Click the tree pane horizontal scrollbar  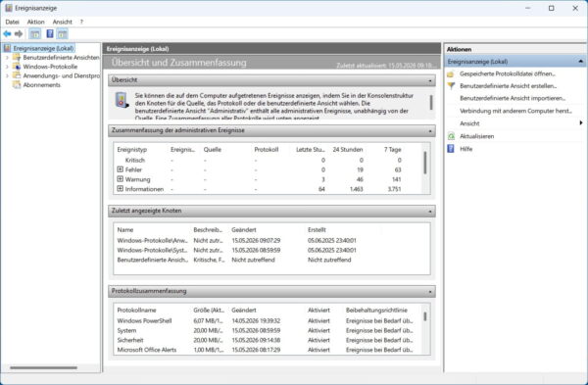(43, 367)
